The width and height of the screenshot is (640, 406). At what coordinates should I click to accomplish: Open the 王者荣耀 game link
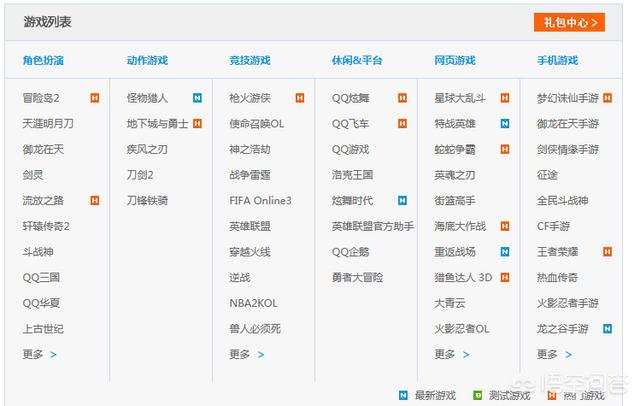[557, 252]
